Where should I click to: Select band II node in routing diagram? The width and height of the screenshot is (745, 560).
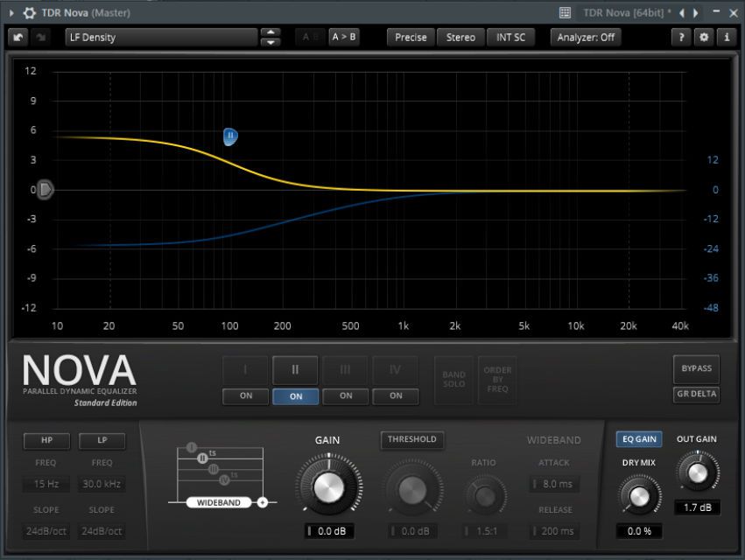pos(202,458)
